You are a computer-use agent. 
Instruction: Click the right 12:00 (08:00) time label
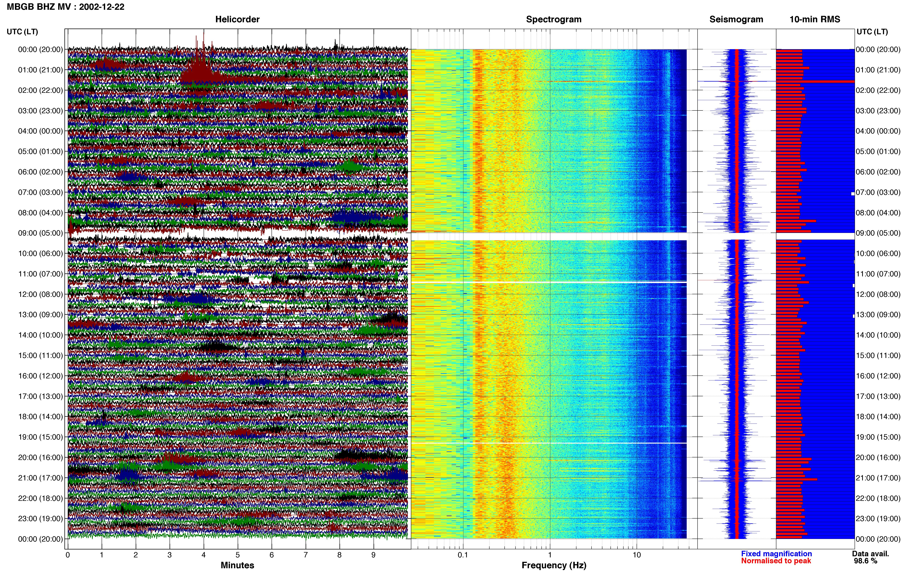click(x=878, y=294)
